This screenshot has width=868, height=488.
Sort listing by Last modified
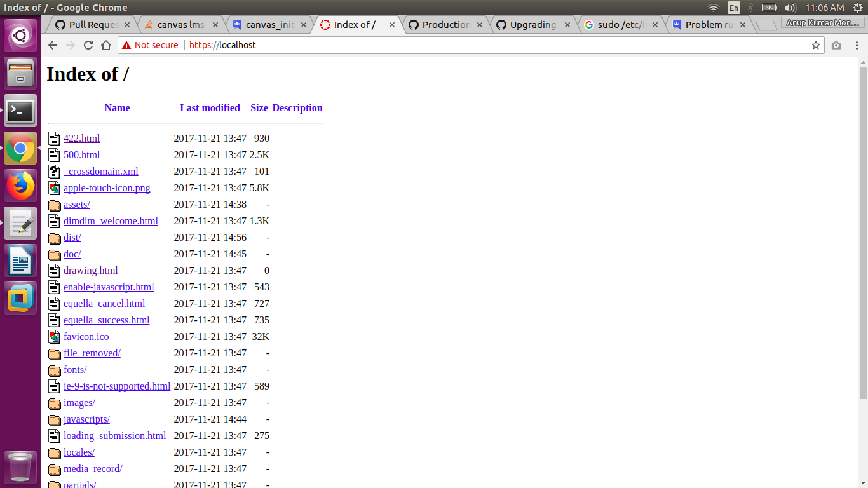pos(210,108)
